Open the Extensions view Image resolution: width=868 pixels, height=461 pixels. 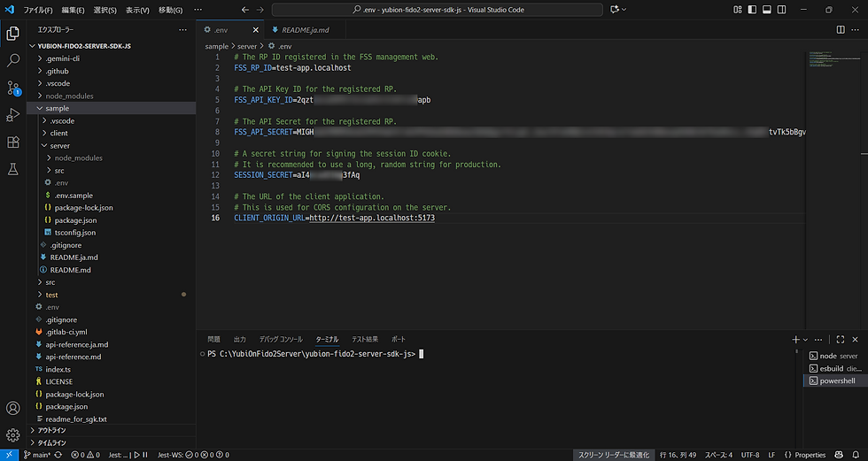pyautogui.click(x=12, y=142)
